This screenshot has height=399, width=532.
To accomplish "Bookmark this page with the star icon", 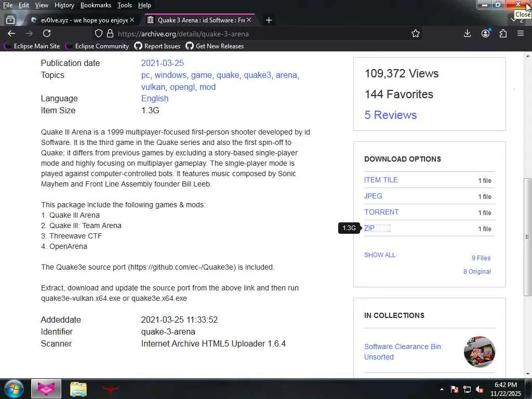I will click(x=415, y=34).
